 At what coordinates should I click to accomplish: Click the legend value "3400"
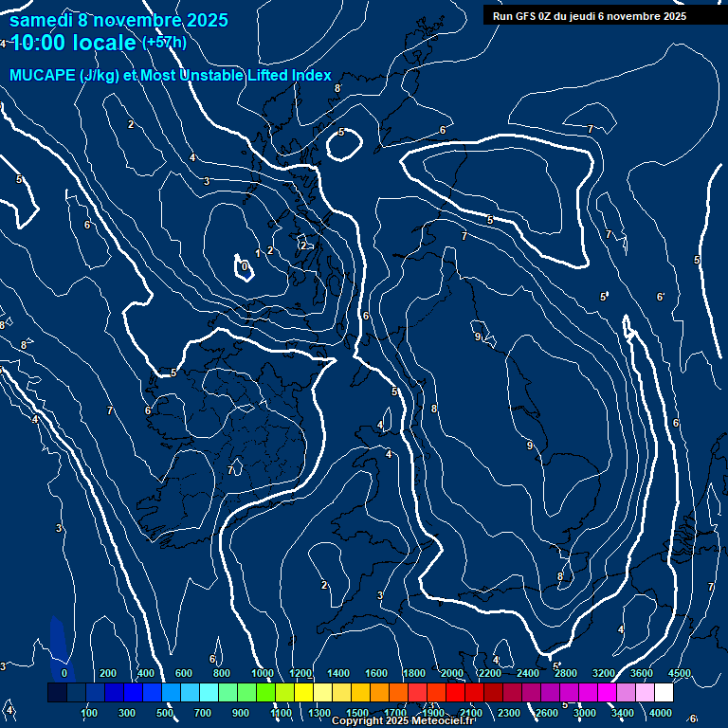coord(623,713)
